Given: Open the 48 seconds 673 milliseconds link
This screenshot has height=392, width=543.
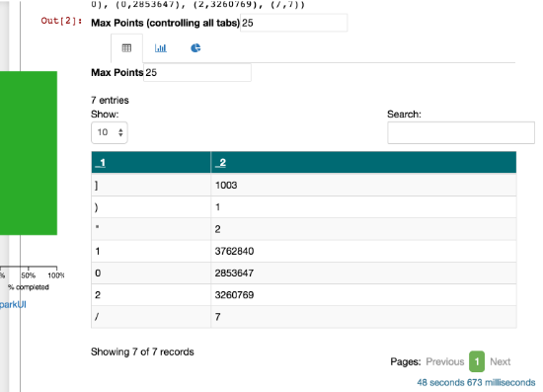Looking at the screenshot, I should click(x=476, y=382).
